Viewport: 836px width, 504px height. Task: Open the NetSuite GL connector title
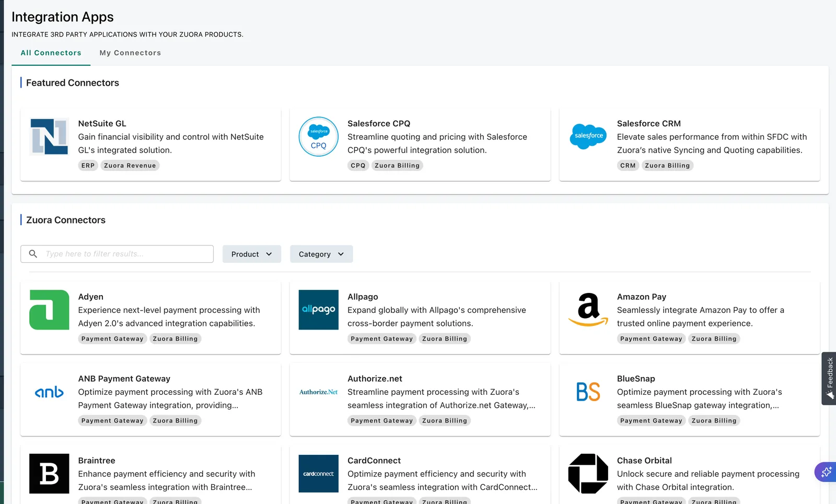point(102,123)
